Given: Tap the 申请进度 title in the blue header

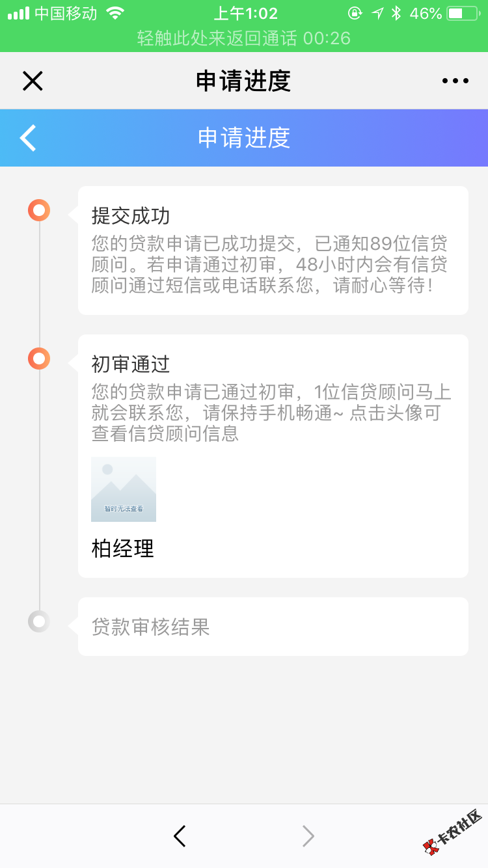Looking at the screenshot, I should (x=244, y=138).
